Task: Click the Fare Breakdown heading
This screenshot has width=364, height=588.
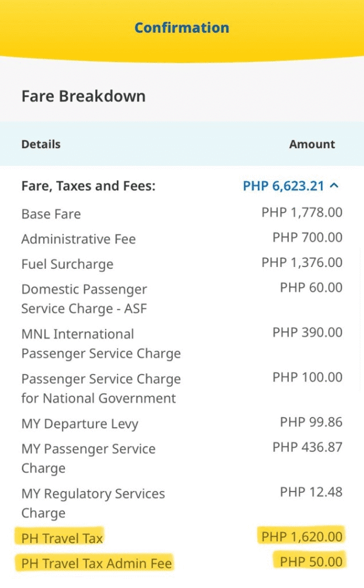Action: (x=83, y=96)
